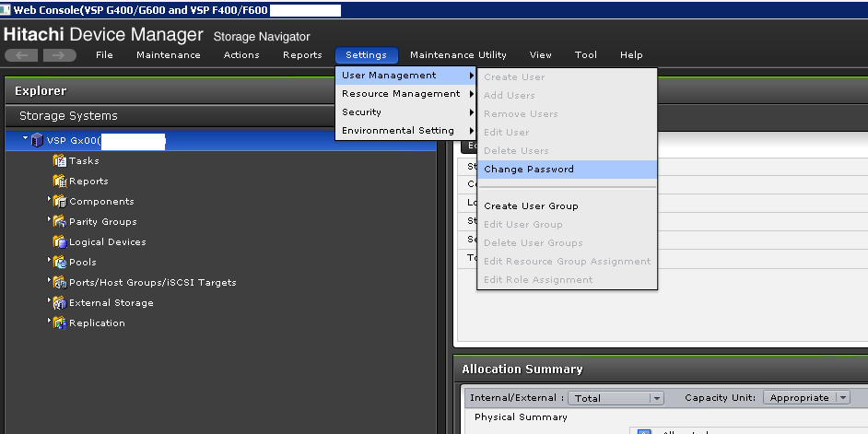This screenshot has width=868, height=434.
Task: Open the File menu
Action: click(x=104, y=54)
